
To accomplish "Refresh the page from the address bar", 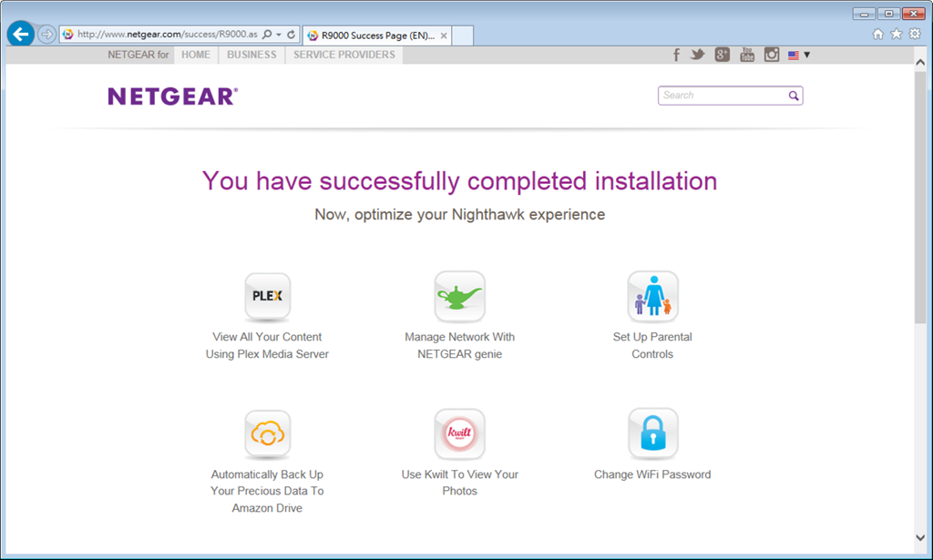I will coord(291,35).
